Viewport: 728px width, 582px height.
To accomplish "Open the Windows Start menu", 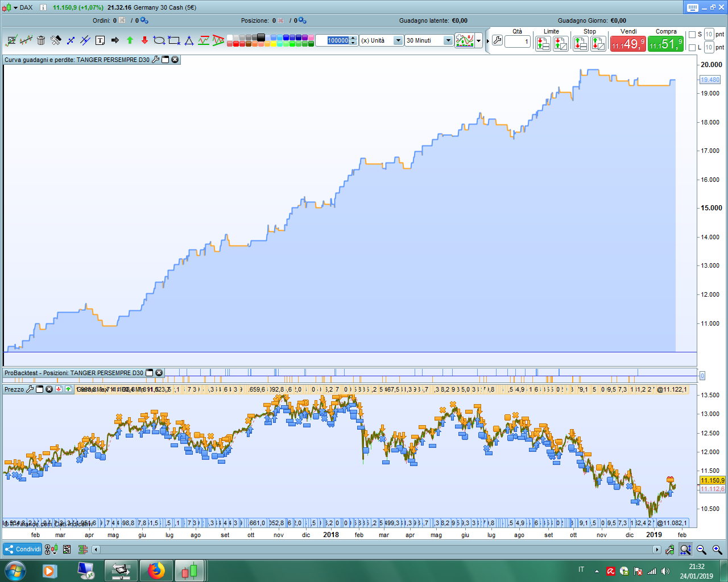I will point(15,570).
